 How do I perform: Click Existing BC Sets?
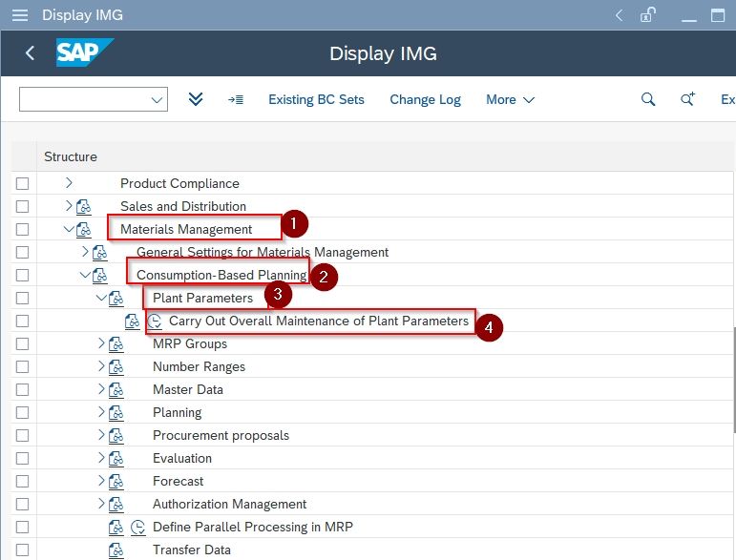pos(316,100)
